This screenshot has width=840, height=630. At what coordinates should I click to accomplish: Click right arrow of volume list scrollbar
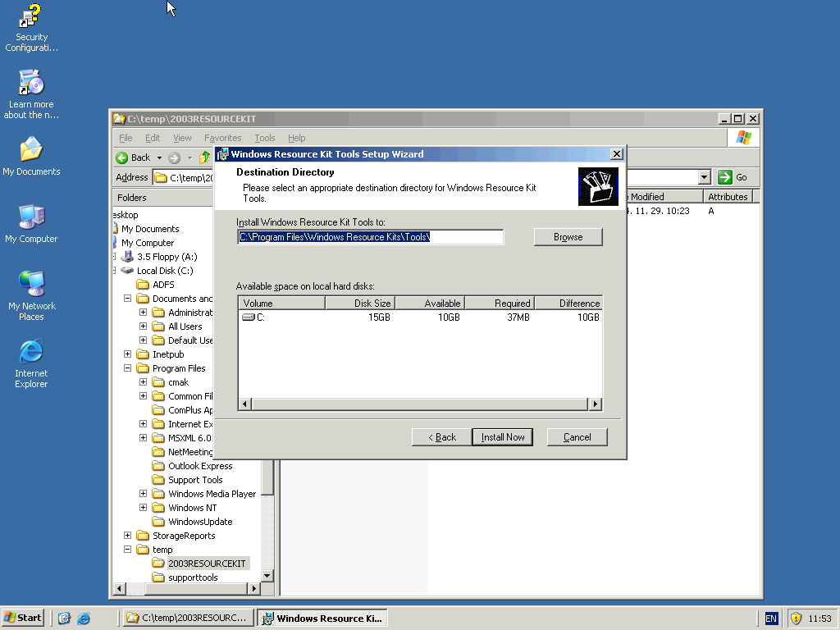point(595,404)
